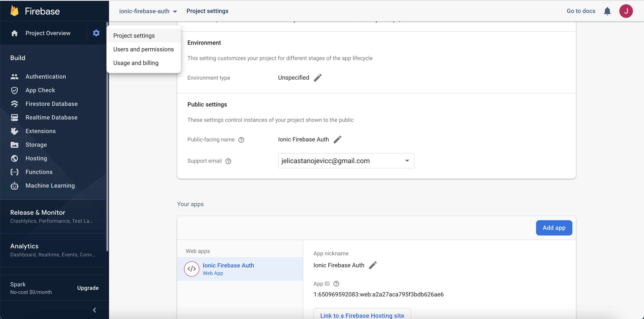Click the Build section heading

tap(18, 58)
